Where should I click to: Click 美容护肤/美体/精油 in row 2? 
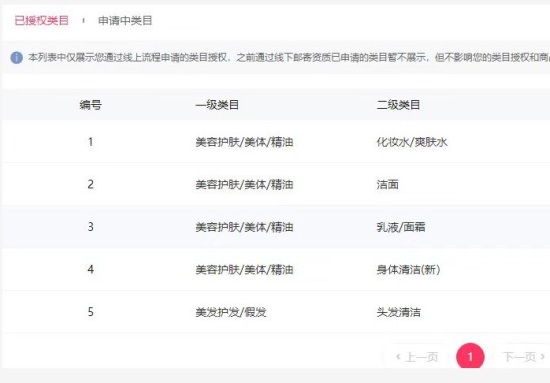(x=244, y=184)
